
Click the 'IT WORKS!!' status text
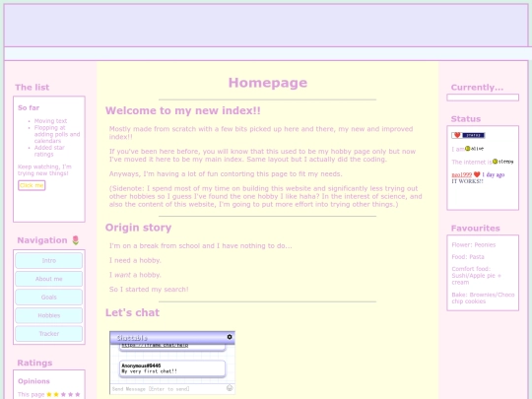click(468, 181)
